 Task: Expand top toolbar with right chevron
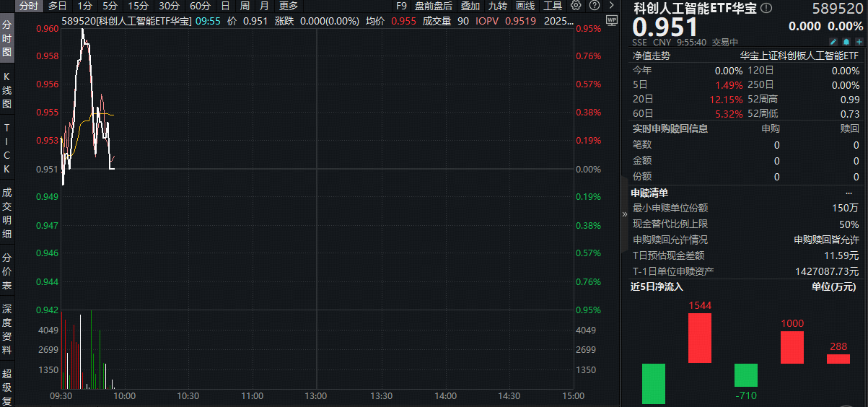(x=612, y=6)
